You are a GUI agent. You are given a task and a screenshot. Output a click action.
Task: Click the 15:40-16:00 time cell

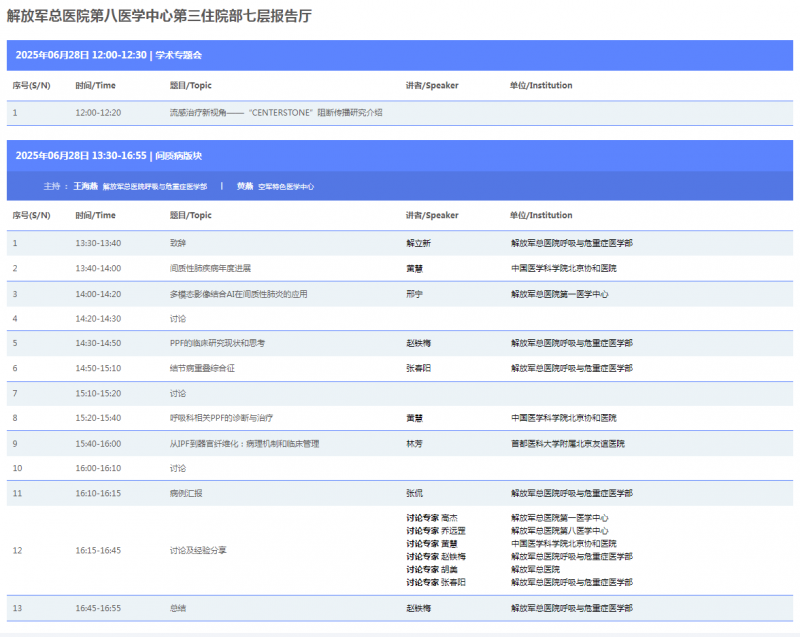(x=98, y=444)
